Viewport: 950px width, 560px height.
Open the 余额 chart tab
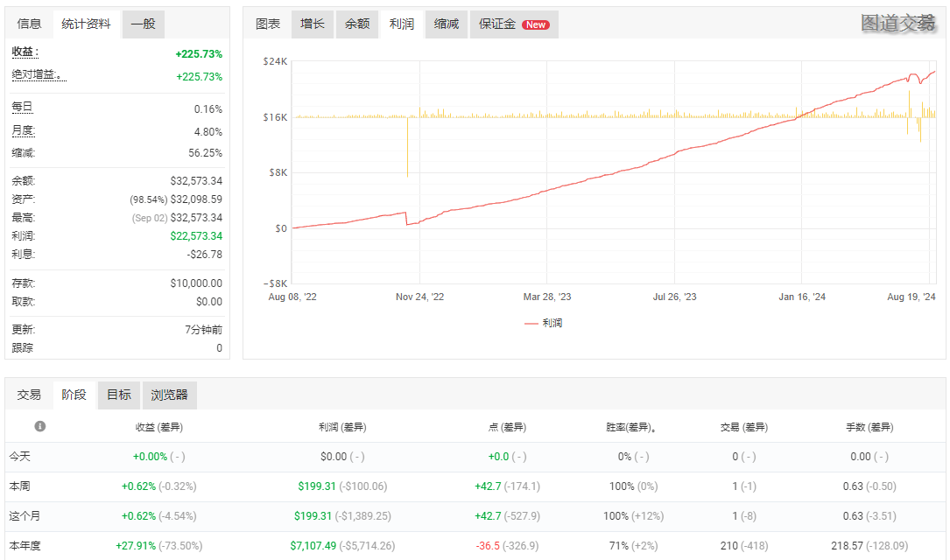coord(357,24)
